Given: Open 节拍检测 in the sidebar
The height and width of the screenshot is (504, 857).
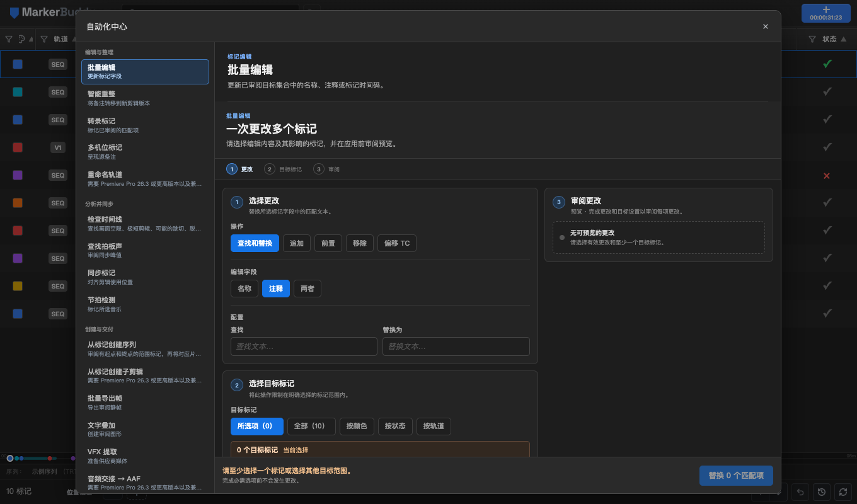Looking at the screenshot, I should click(x=145, y=304).
